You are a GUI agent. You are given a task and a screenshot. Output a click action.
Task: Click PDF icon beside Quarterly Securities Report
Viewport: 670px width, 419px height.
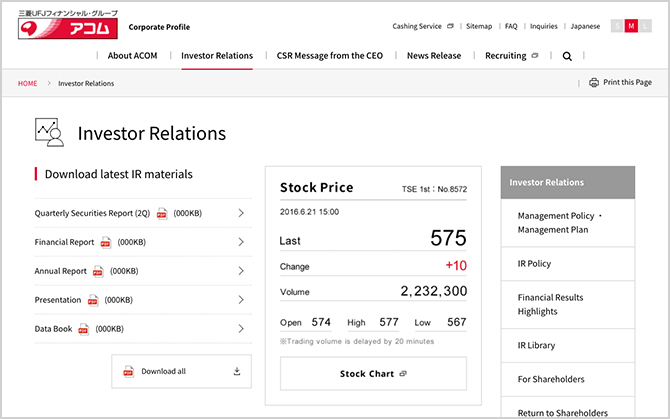[161, 213]
